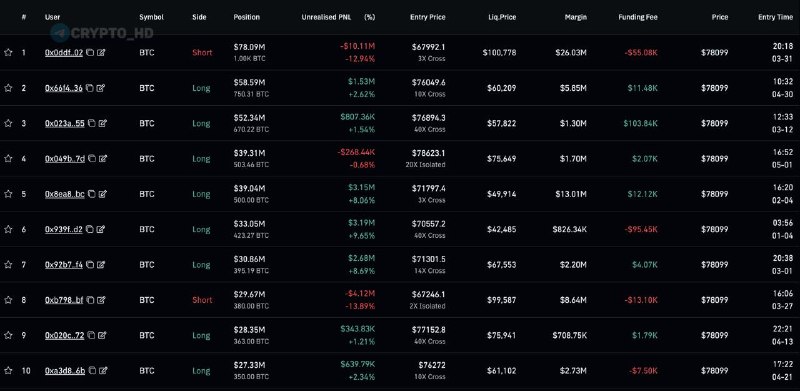800x391 pixels.
Task: Copy address 0xa3d8..6b with copy icon
Action: (x=92, y=371)
